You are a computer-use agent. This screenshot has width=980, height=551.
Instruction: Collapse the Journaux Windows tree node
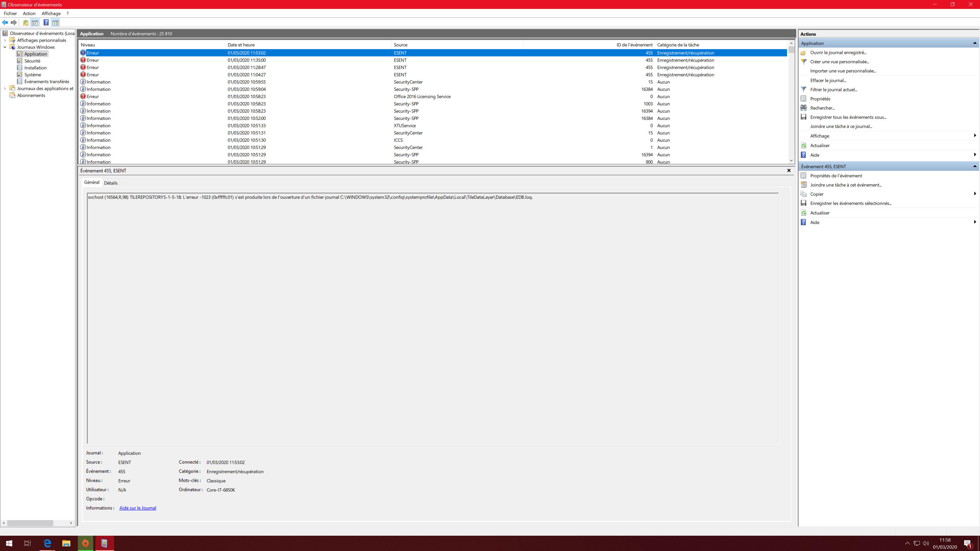coord(5,47)
